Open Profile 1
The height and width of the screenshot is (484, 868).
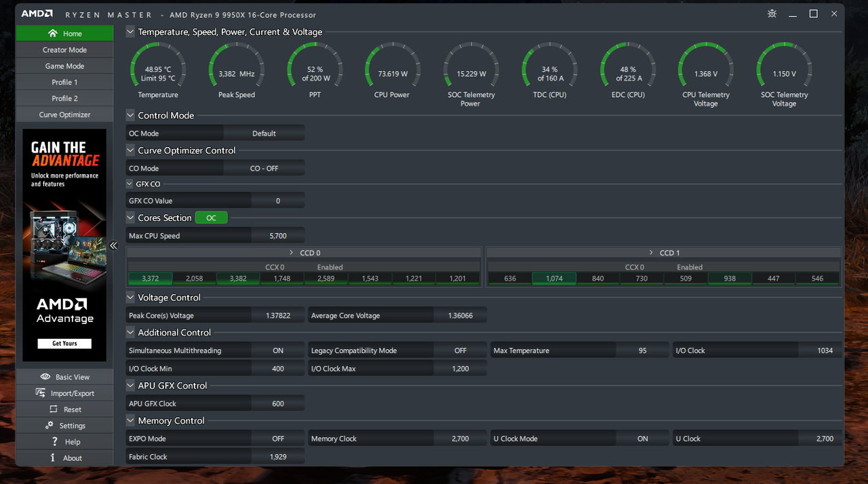pos(64,82)
